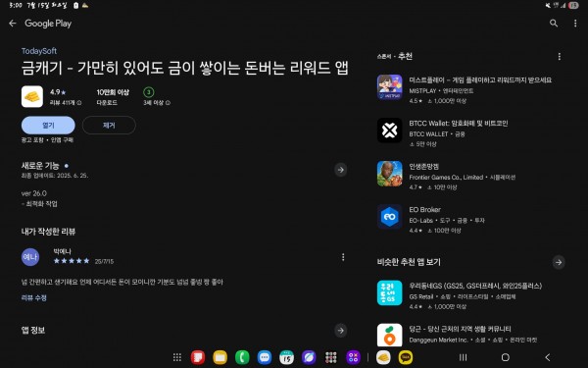The width and height of the screenshot is (588, 368).
Task: Launch KakaoTalk from the taskbar
Action: pos(406,357)
